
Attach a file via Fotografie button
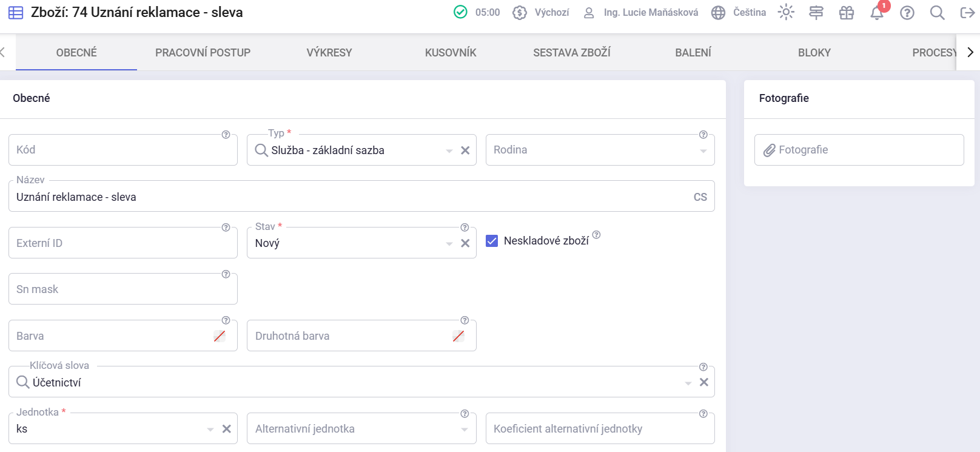click(x=858, y=150)
